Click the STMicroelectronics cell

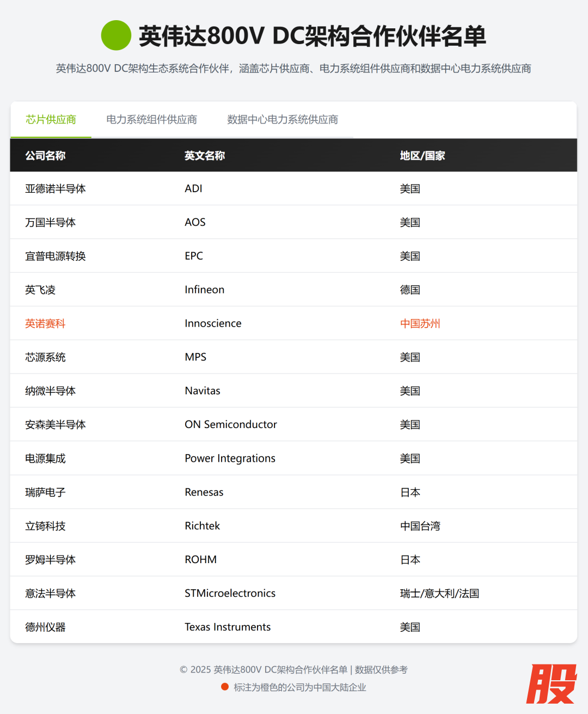(x=230, y=593)
